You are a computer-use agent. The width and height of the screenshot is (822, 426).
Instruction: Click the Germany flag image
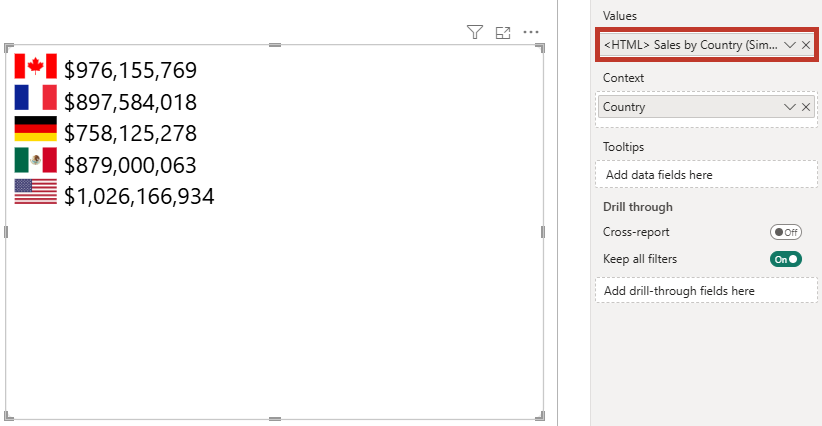[36, 129]
